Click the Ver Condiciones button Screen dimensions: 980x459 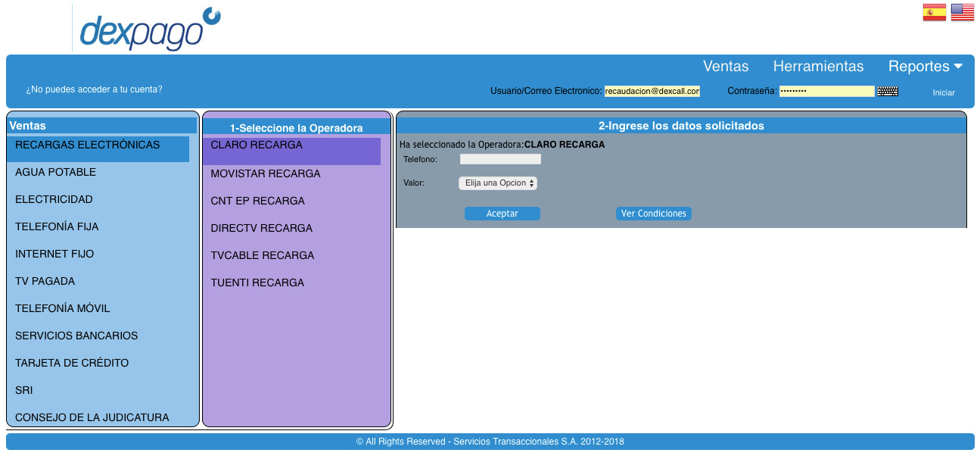(653, 214)
